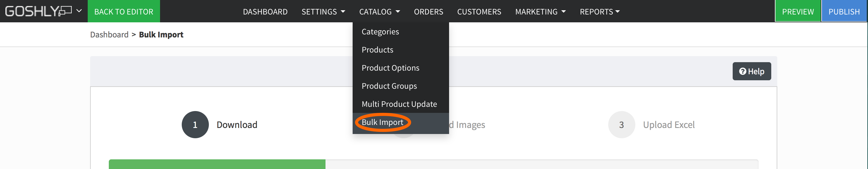
Task: Click the Help question mark button
Action: click(x=751, y=72)
